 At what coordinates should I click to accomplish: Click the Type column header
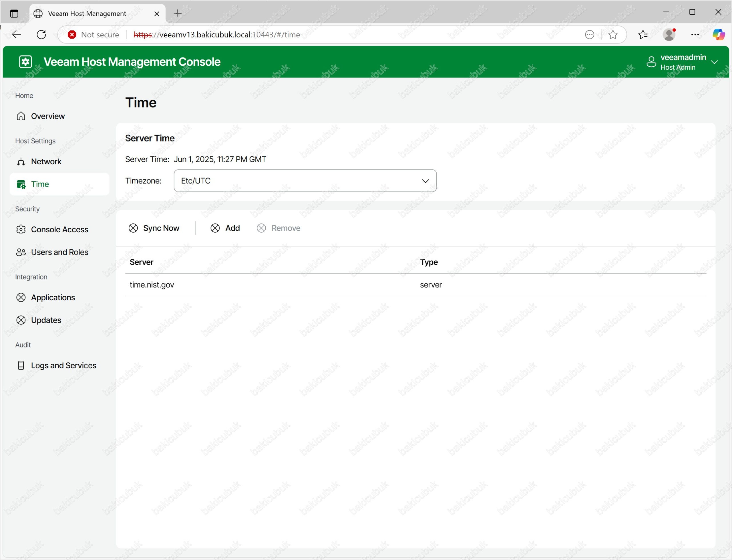click(429, 262)
